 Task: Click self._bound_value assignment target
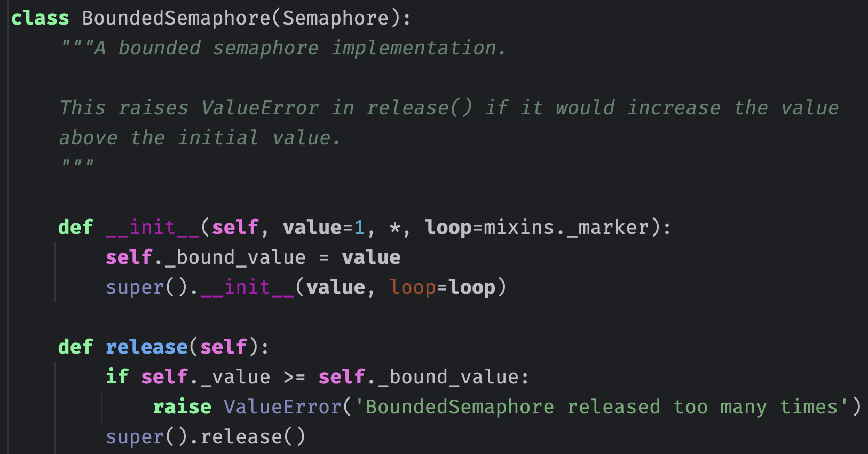[206, 257]
